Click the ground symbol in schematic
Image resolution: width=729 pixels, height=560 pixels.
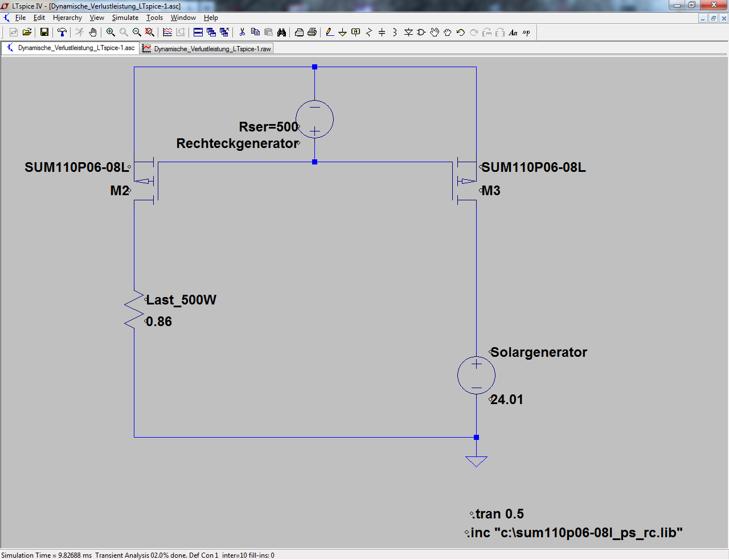[476, 461]
